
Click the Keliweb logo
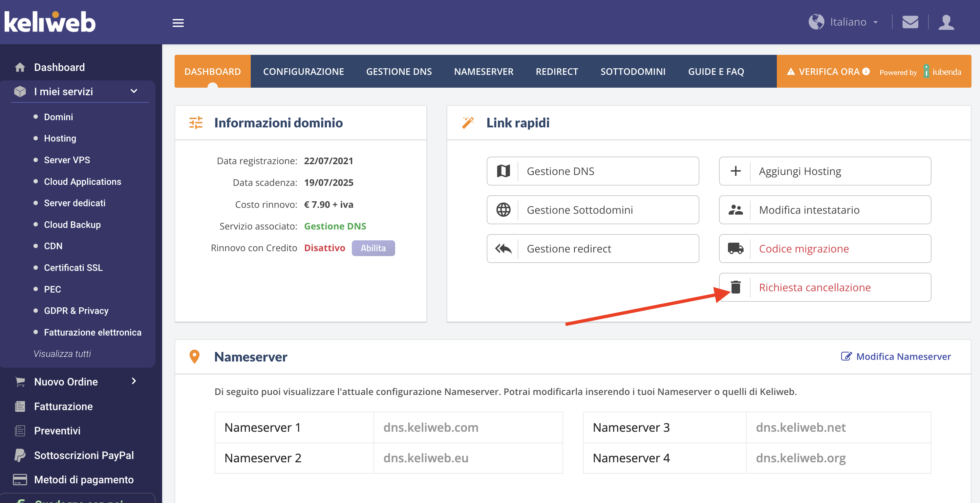(50, 22)
